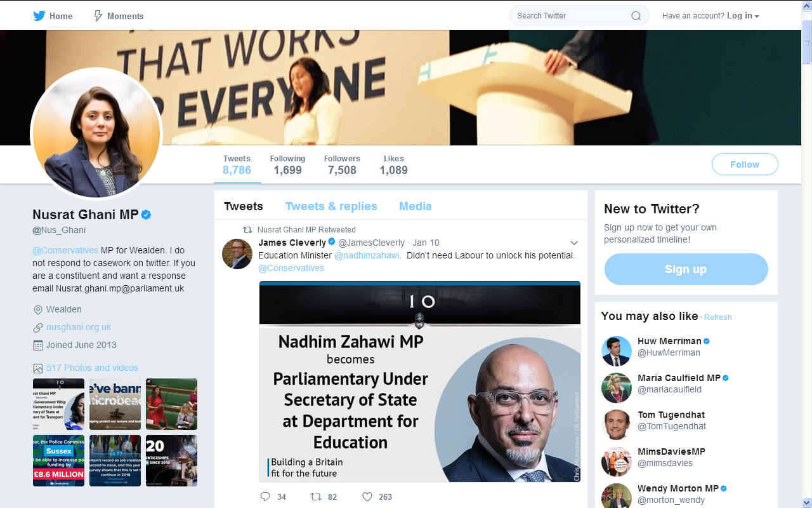This screenshot has height=508, width=812.
Task: Click the Twitter bird Home icon
Action: pyautogui.click(x=39, y=16)
